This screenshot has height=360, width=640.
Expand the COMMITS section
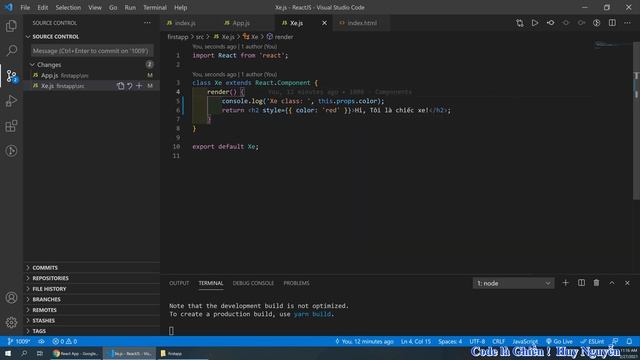[x=45, y=268]
